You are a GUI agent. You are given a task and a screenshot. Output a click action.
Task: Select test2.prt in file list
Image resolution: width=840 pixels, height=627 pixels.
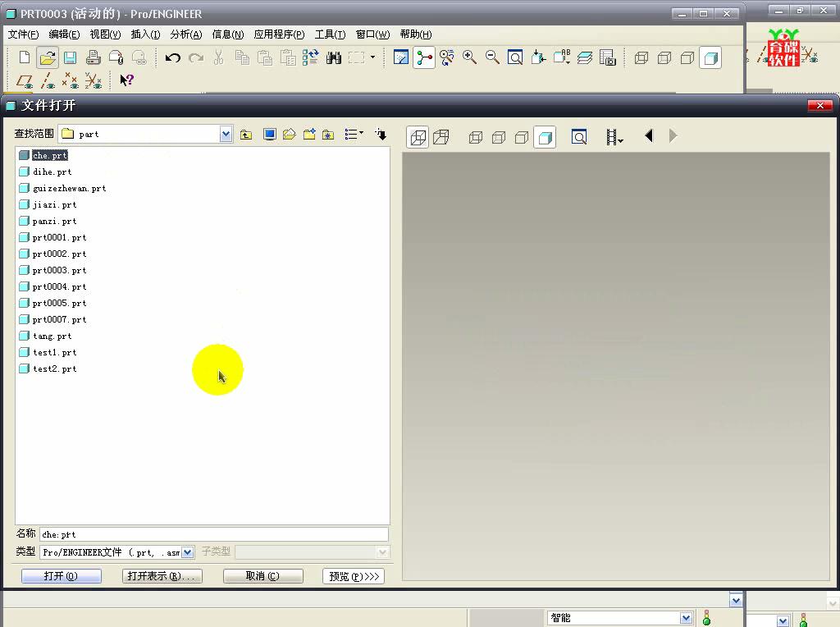tap(55, 368)
